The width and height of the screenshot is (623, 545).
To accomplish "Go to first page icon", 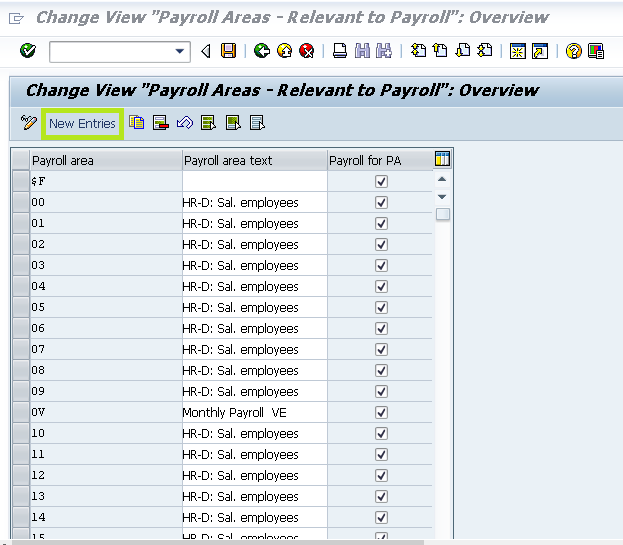I will pyautogui.click(x=418, y=51).
